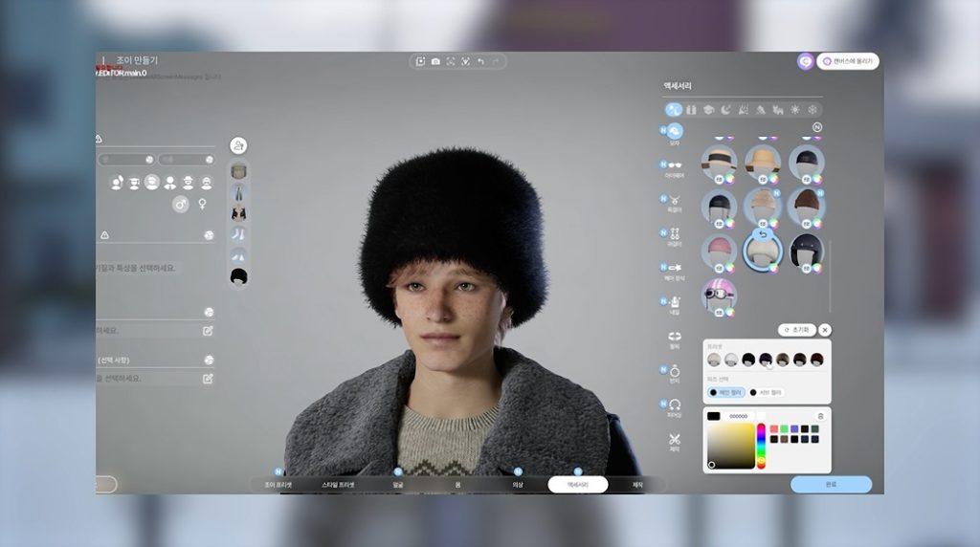Pick the pink swatch in saved colors
The height and width of the screenshot is (547, 980).
(x=772, y=429)
